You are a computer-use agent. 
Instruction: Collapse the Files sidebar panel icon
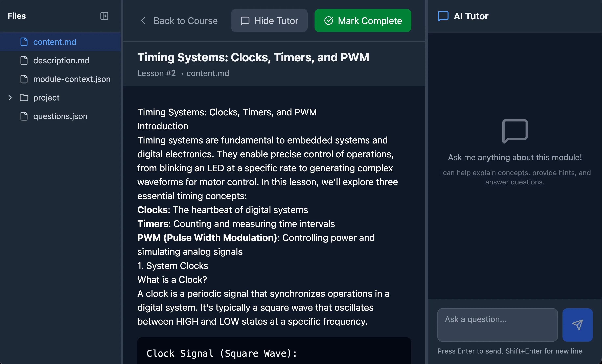click(x=104, y=16)
